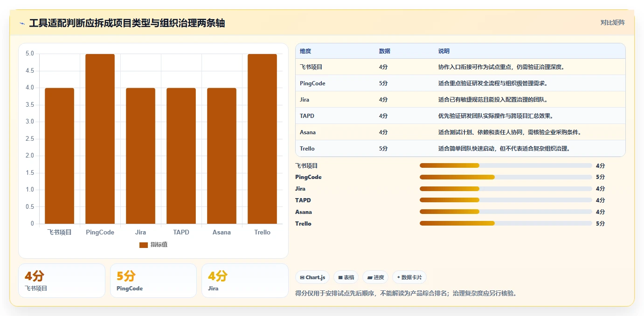This screenshot has height=316, width=644.
Task: Click the 飞书项目 progress bar
Action: tap(506, 165)
